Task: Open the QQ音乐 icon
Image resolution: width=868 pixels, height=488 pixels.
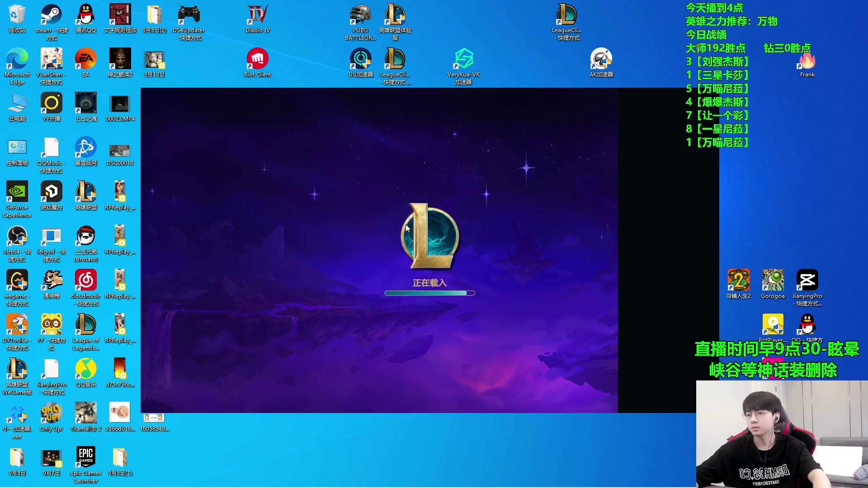Action: (86, 373)
